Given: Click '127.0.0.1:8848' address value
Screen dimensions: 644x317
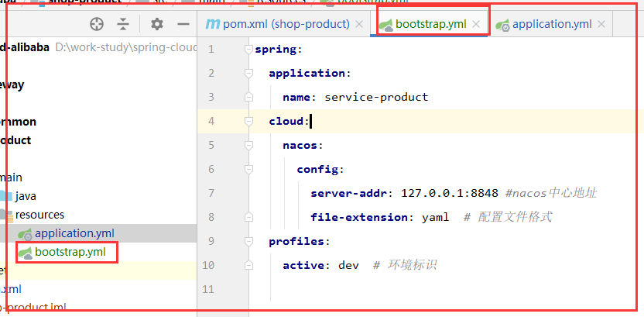Looking at the screenshot, I should [x=450, y=193].
